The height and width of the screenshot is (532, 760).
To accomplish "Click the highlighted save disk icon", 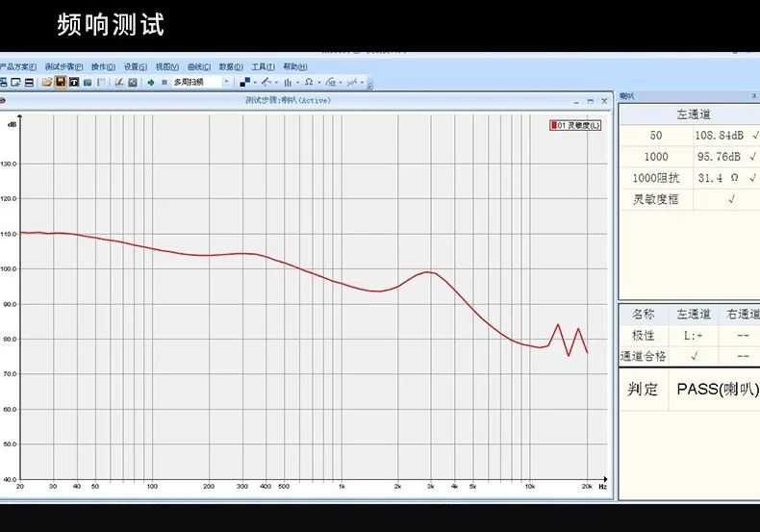I will (x=61, y=82).
